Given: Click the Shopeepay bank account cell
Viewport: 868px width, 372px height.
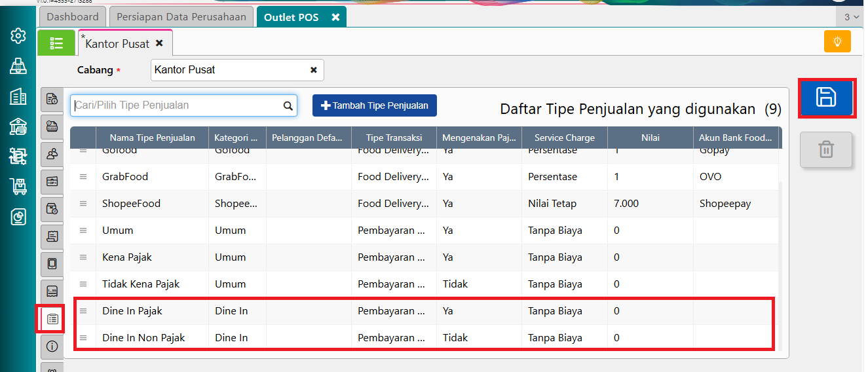Looking at the screenshot, I should pyautogui.click(x=736, y=204).
